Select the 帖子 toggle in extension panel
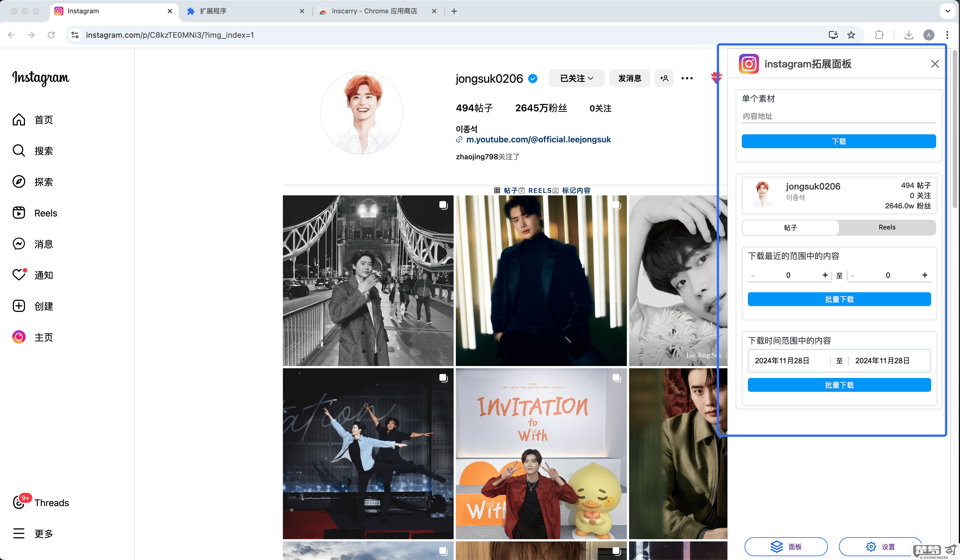960x560 pixels. tap(790, 227)
